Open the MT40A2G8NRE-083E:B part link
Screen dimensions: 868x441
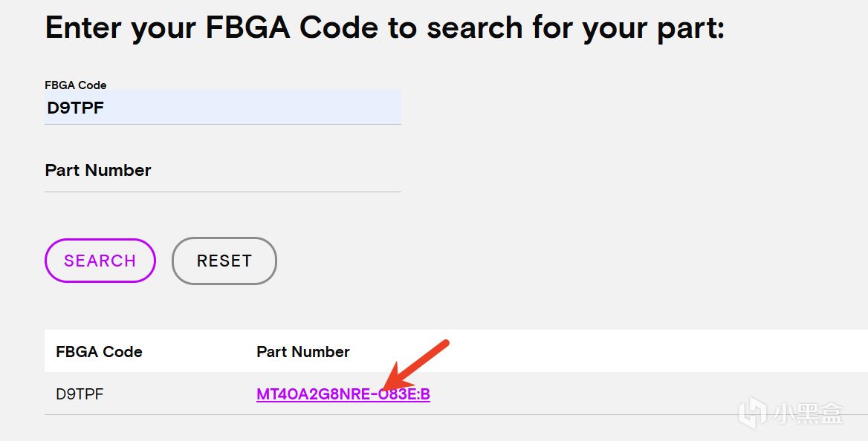343,394
